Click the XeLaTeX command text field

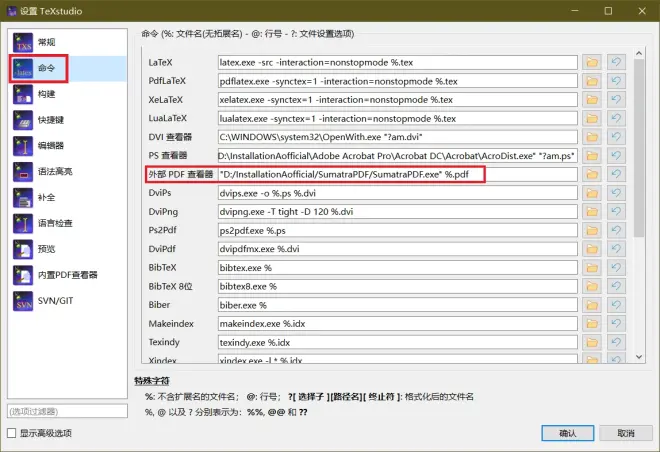[x=397, y=100]
